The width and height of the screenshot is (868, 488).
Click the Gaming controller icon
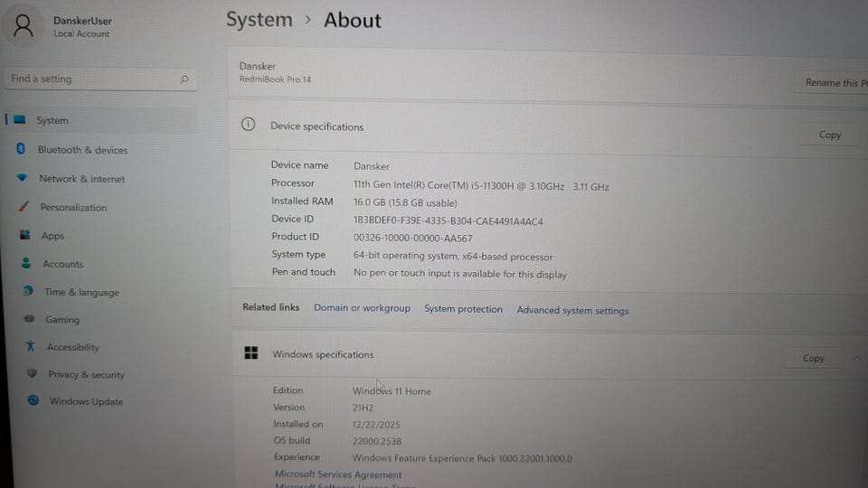pyautogui.click(x=29, y=319)
